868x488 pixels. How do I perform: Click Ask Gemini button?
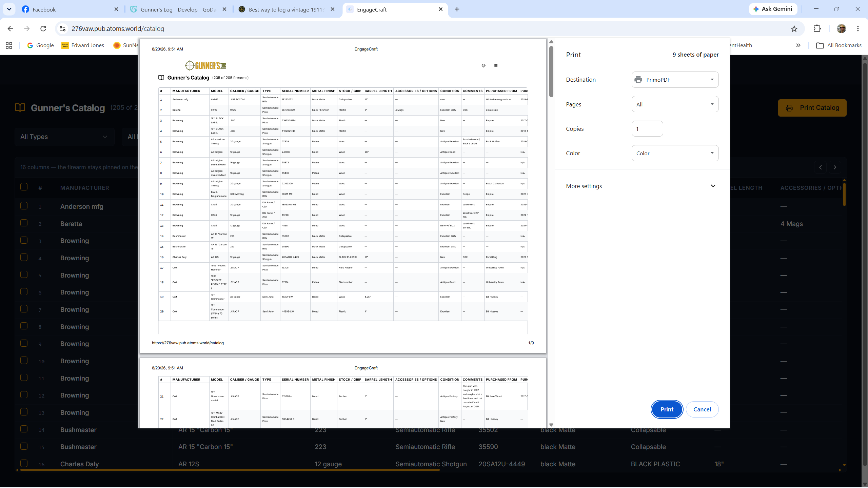[773, 9]
